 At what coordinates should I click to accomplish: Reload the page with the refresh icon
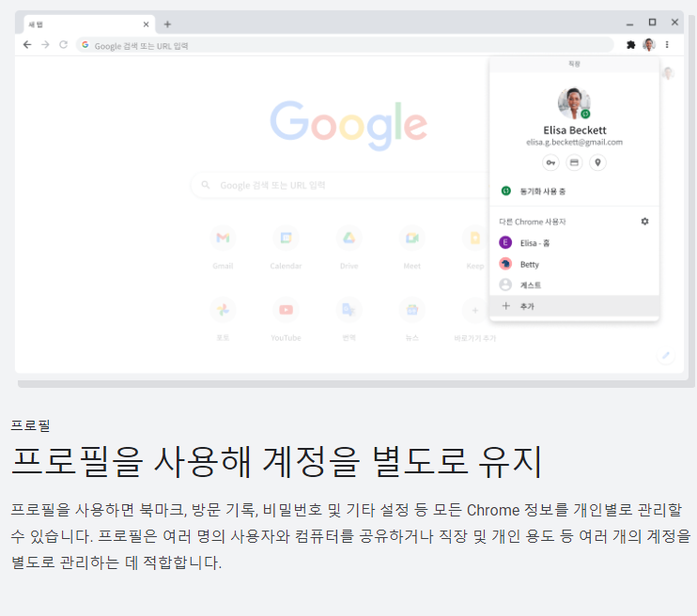[x=64, y=45]
